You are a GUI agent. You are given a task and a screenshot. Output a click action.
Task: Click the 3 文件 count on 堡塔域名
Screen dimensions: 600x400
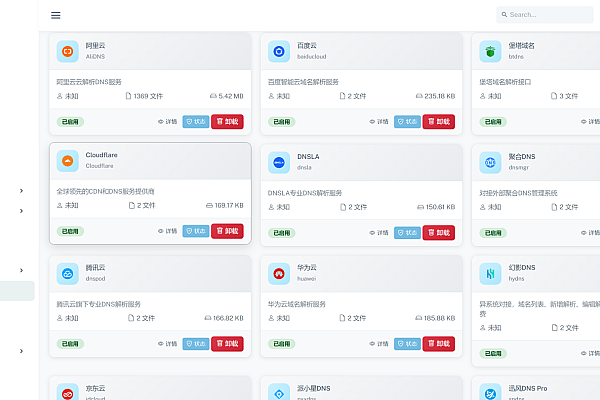564,96
